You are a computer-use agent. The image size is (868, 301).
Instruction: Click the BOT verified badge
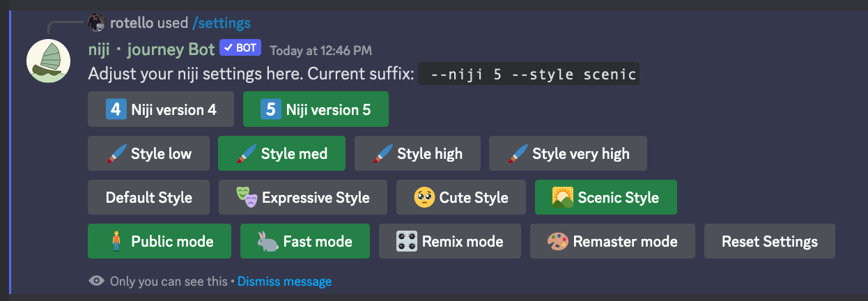(x=240, y=48)
